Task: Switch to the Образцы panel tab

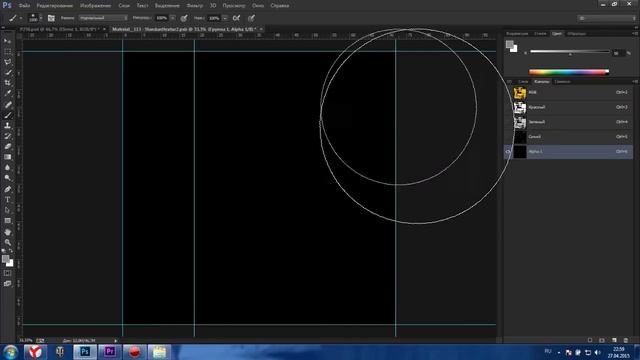Action: point(576,33)
